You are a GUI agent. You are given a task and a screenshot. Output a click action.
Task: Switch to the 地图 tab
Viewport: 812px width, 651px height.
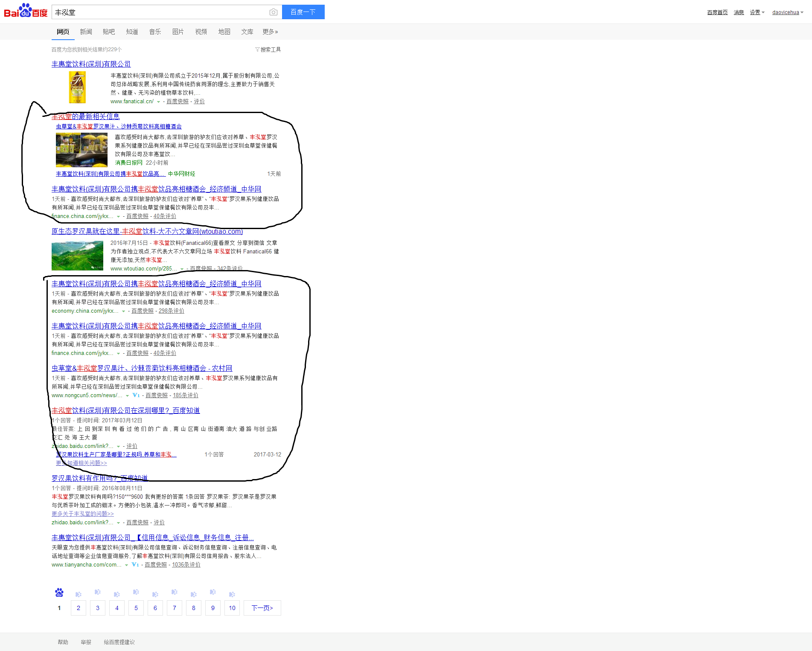[224, 32]
